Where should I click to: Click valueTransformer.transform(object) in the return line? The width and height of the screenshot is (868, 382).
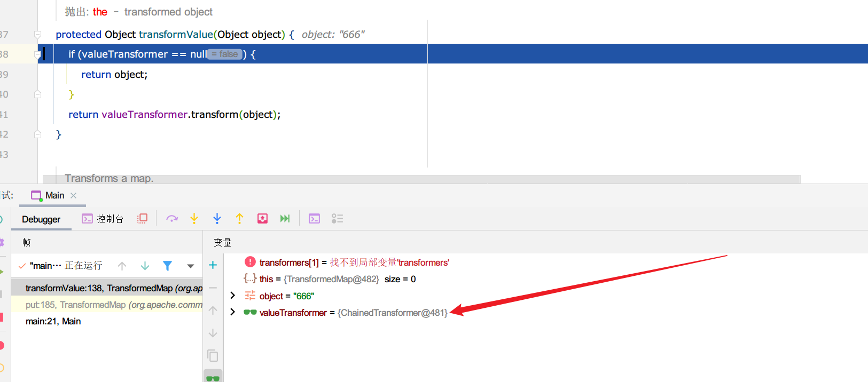[x=189, y=115]
